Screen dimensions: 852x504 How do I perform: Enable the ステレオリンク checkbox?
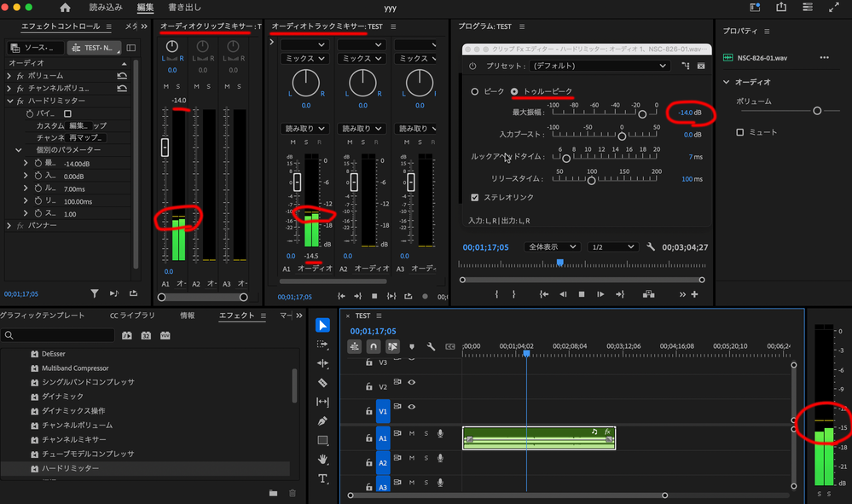click(475, 198)
